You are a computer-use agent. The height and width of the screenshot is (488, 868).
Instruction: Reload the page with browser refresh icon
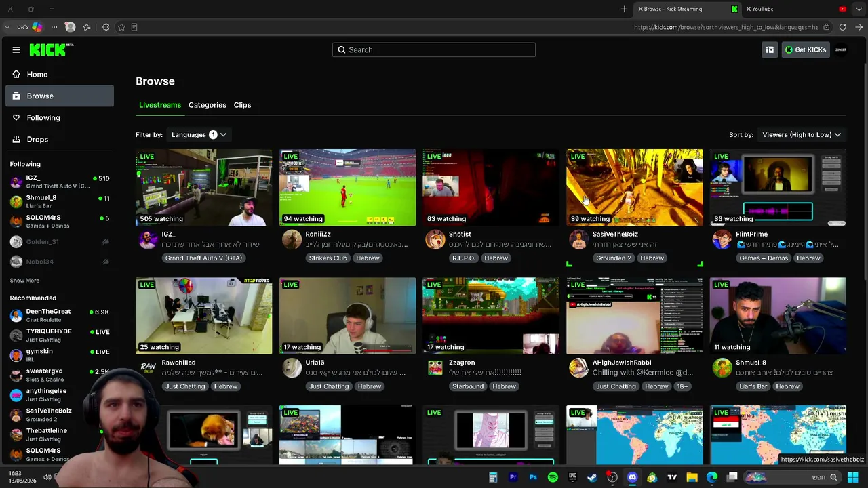click(842, 27)
